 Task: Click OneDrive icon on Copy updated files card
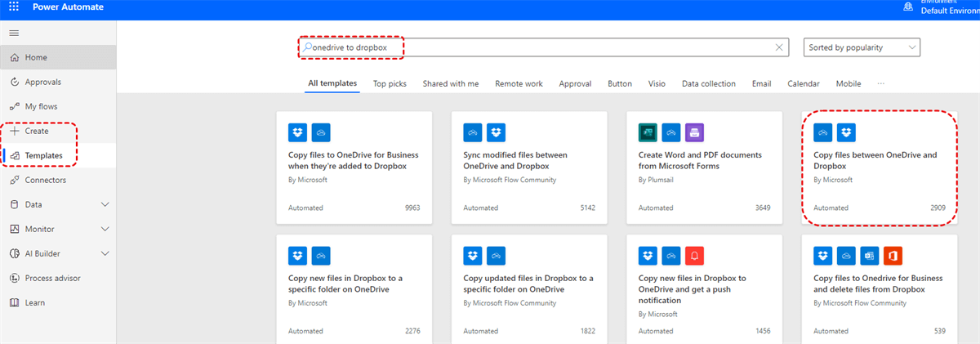(496, 255)
